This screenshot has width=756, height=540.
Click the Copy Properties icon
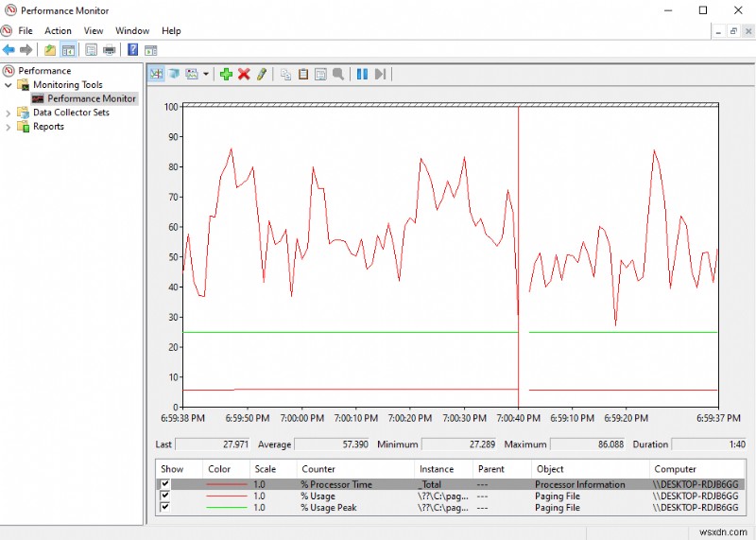tap(285, 74)
